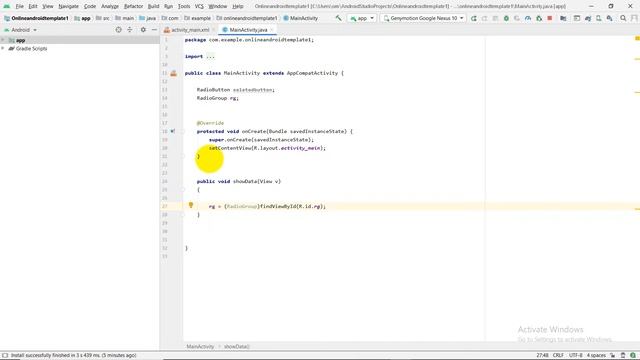Open the Build menu
The height and width of the screenshot is (360, 640).
(x=153, y=6)
